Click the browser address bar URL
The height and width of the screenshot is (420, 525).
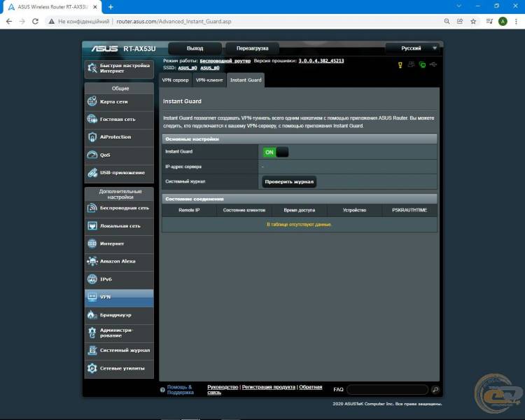174,22
